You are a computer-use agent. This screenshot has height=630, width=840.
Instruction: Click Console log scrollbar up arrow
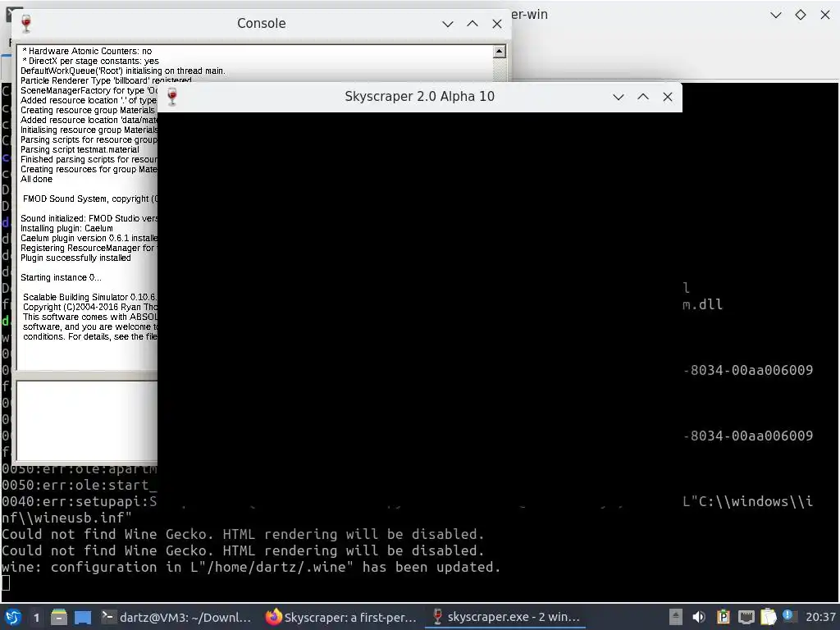[500, 52]
